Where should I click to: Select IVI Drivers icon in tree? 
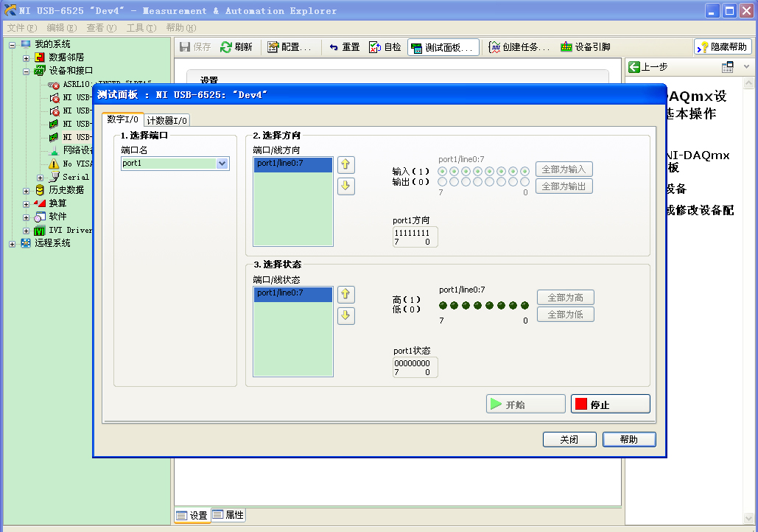point(40,230)
